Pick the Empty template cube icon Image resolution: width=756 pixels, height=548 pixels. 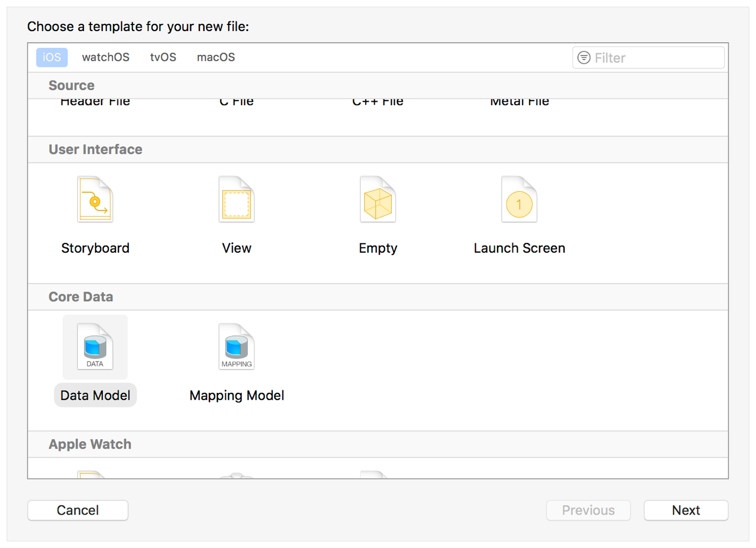tap(378, 200)
